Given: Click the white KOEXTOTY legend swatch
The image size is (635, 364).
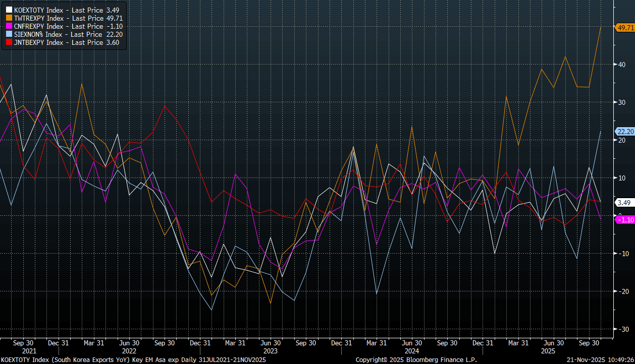Looking at the screenshot, I should point(9,10).
